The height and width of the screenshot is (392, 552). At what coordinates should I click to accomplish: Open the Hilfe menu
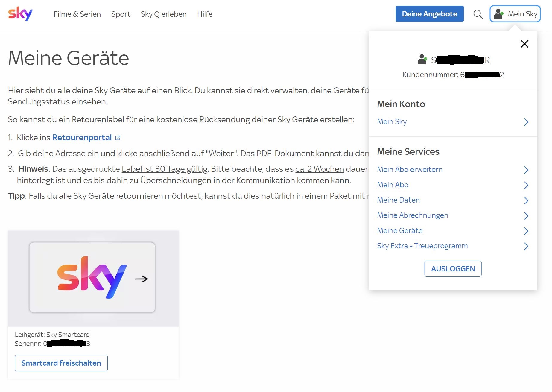205,14
